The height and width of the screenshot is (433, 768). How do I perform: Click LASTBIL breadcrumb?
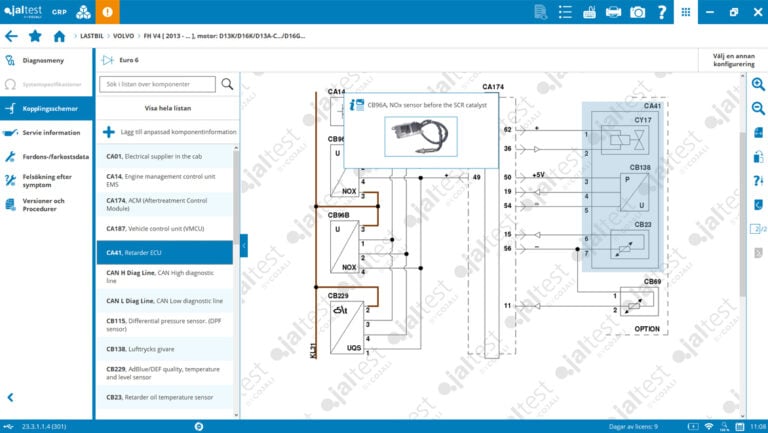92,36
